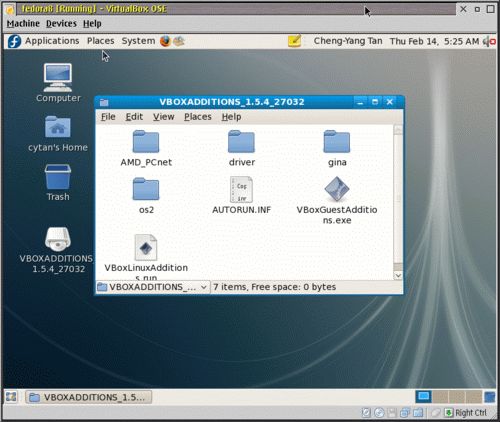Open the VirtualBox Devices menu

point(61,24)
